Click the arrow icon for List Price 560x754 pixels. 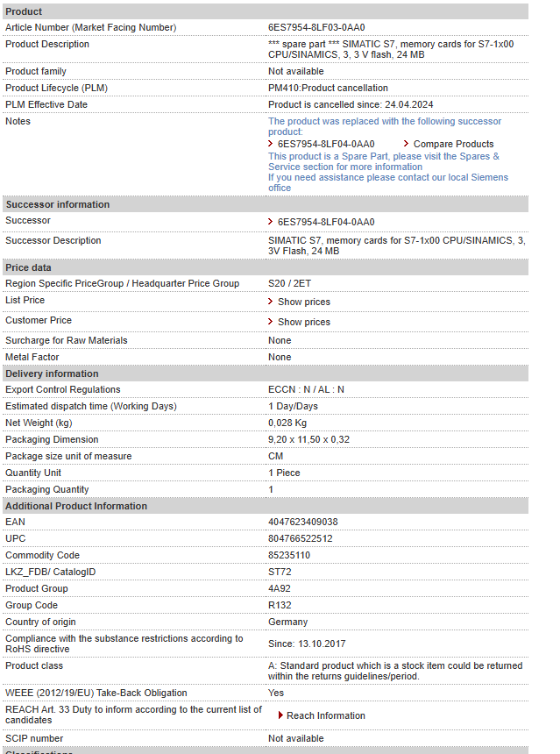pos(271,302)
